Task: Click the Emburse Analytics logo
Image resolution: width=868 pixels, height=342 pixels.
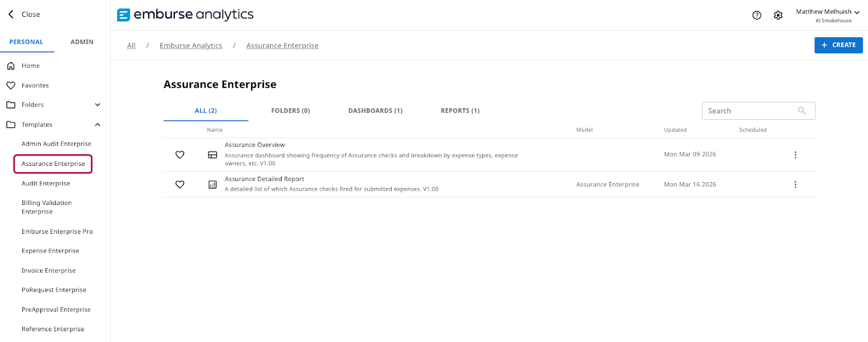Action: pyautogui.click(x=186, y=15)
